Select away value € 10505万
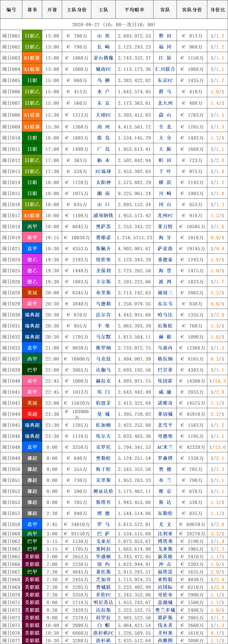This screenshot has height=644, width=228. (192, 227)
